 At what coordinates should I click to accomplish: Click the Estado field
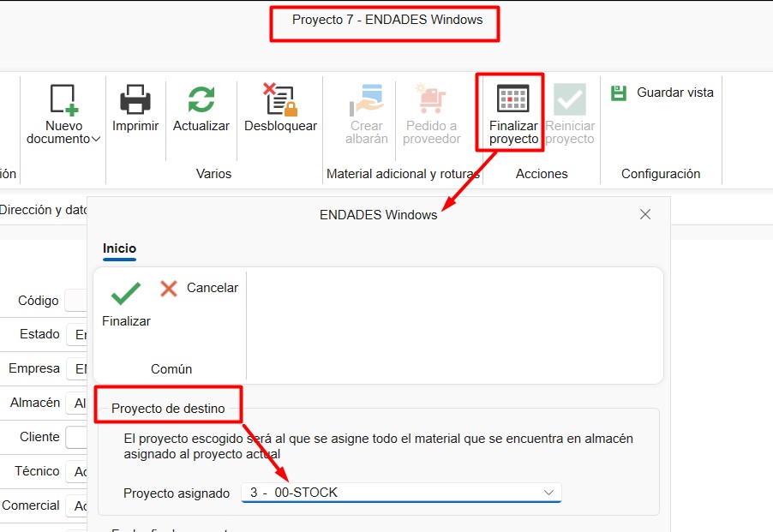pos(76,334)
